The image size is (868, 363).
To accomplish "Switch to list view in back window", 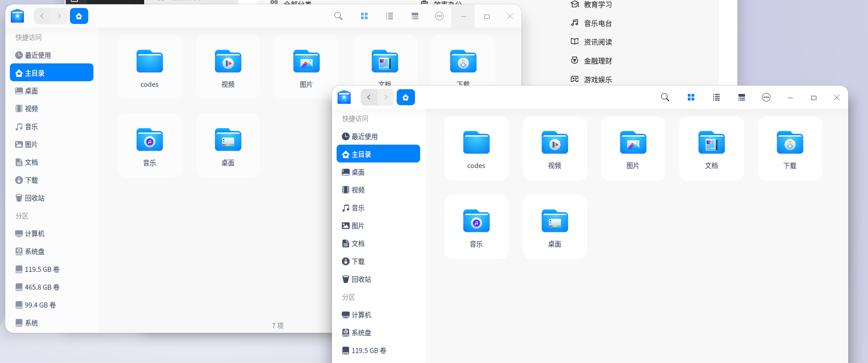I will [389, 16].
